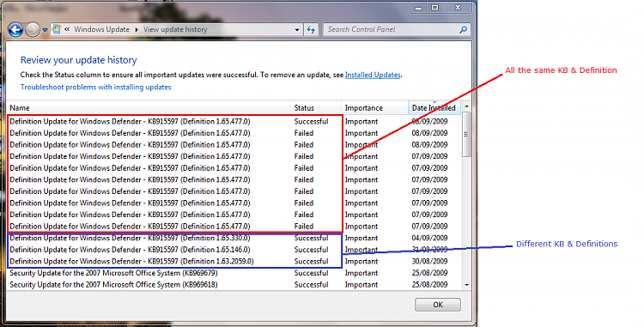The width and height of the screenshot is (644, 327).
Task: Sort list by Importance column header
Action: click(374, 108)
